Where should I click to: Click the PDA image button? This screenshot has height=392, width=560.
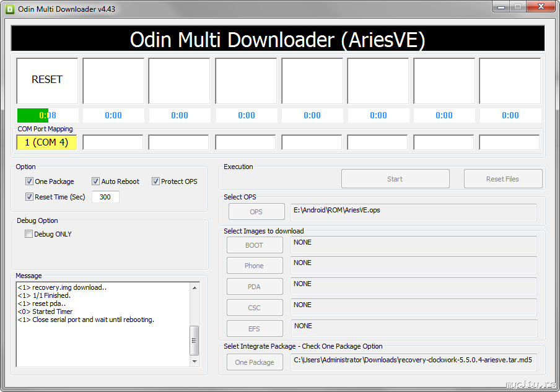pos(255,287)
